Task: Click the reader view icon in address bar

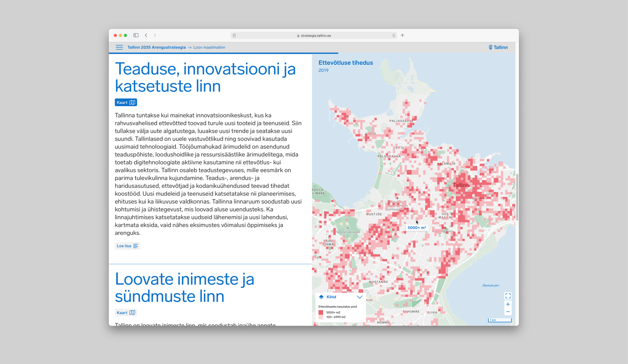Action: (234, 36)
